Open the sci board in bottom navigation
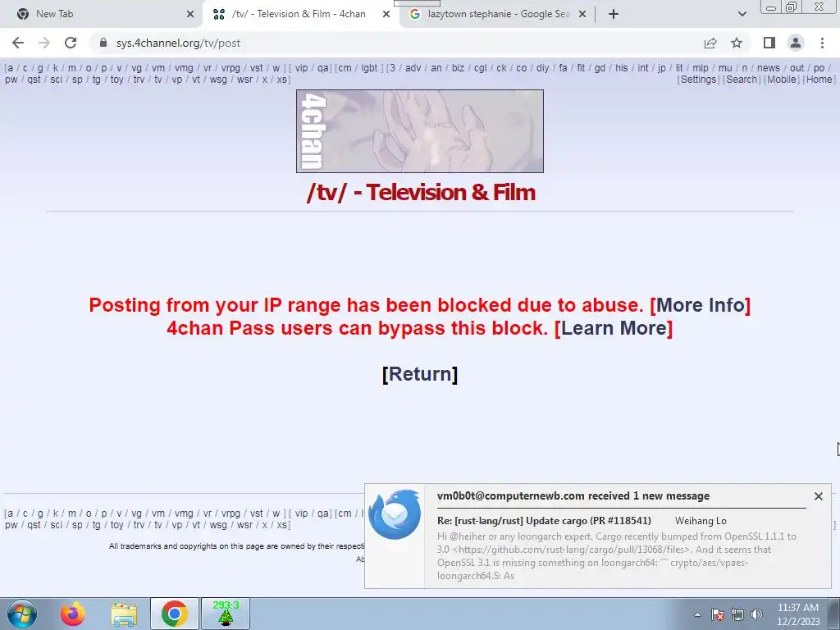Image resolution: width=840 pixels, height=630 pixels. pos(57,525)
